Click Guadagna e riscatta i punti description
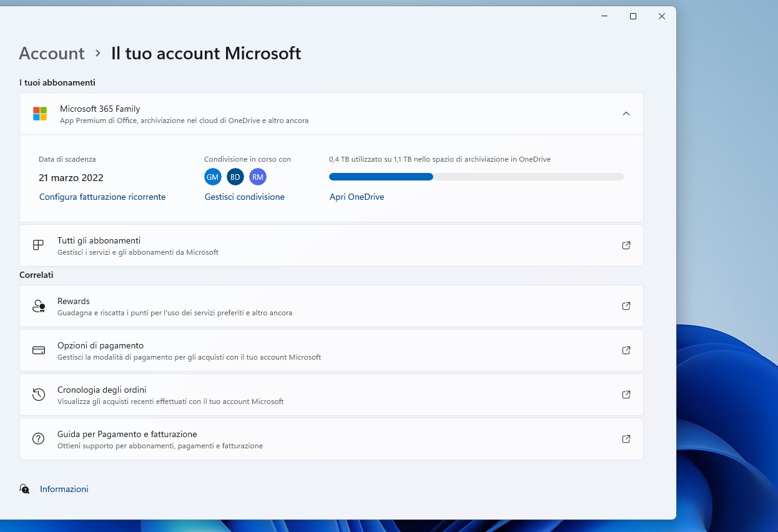Screen dimensions: 778x532 [175, 313]
